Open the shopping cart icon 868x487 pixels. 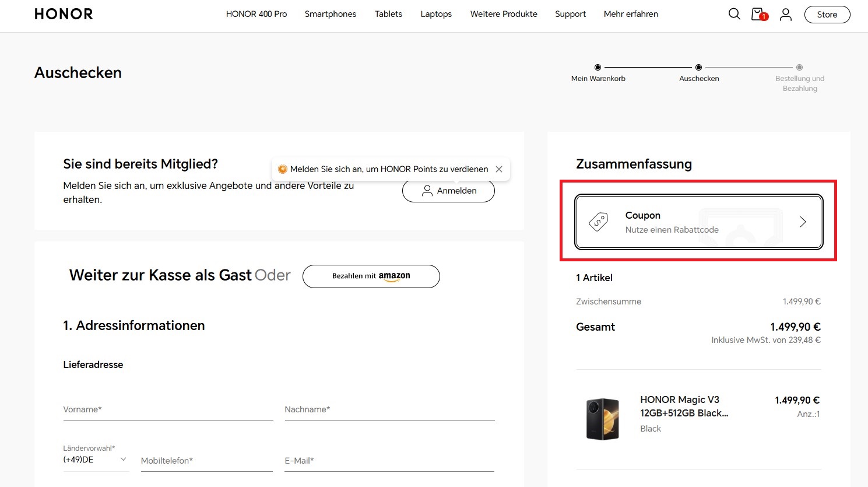pyautogui.click(x=759, y=14)
